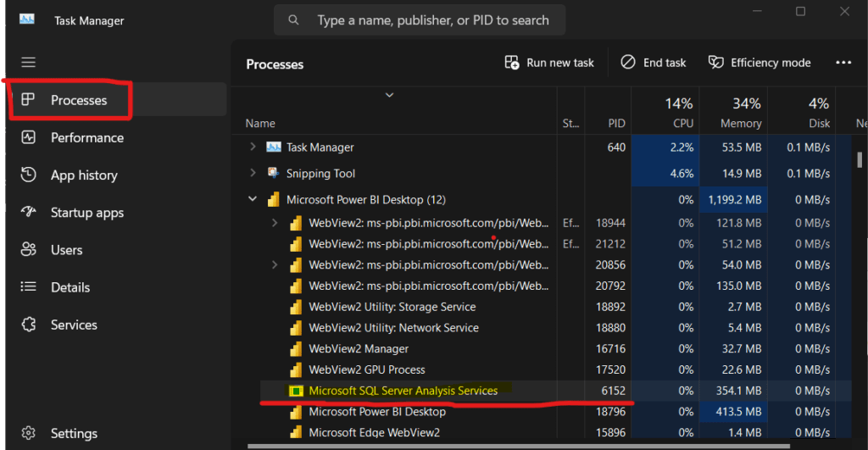
Task: Switch to Startup apps page
Action: tap(87, 213)
